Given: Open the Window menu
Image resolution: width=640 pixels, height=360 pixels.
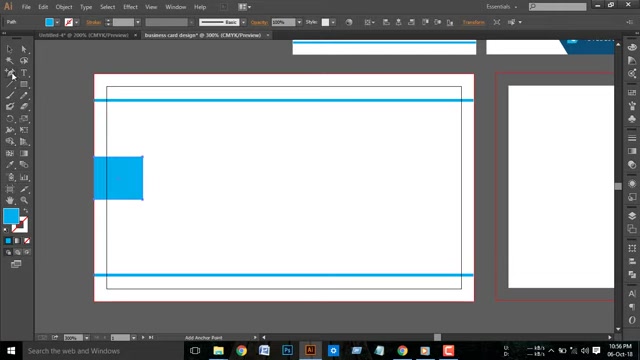Looking at the screenshot, I should pyautogui.click(x=176, y=7).
